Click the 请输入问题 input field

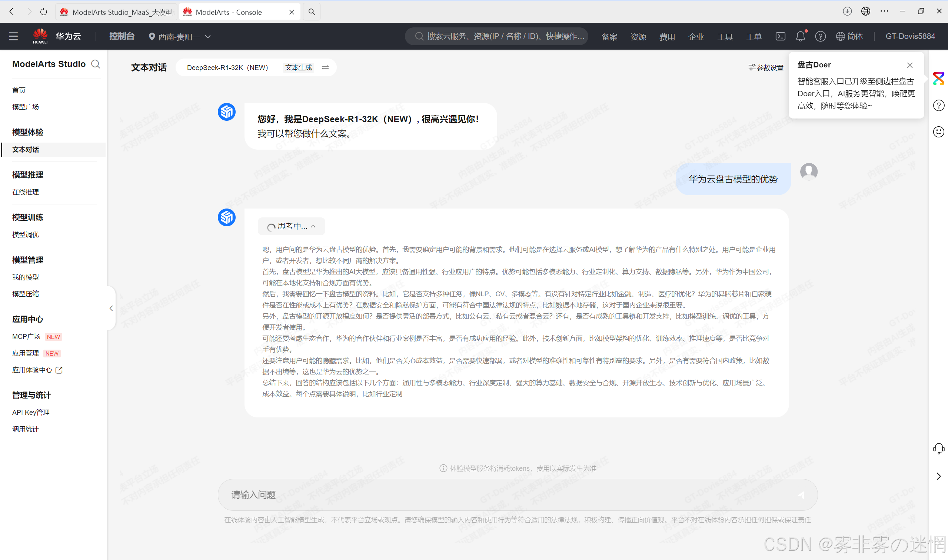click(x=490, y=495)
